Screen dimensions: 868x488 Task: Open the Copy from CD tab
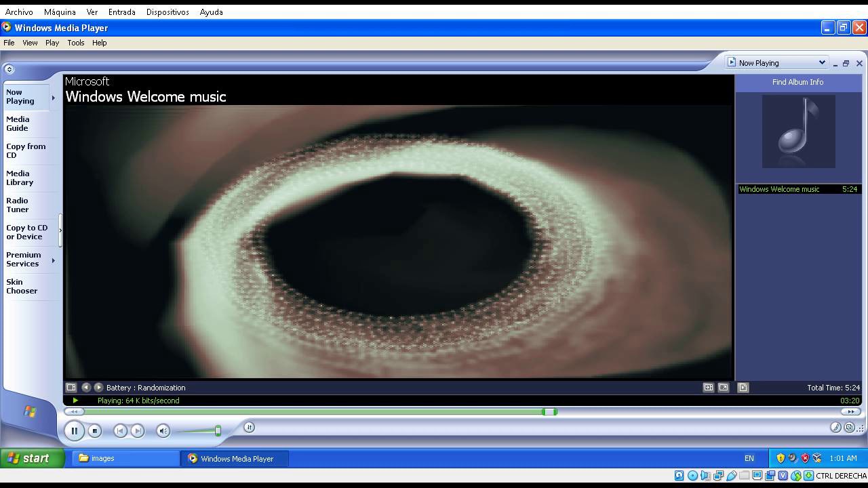pyautogui.click(x=26, y=150)
